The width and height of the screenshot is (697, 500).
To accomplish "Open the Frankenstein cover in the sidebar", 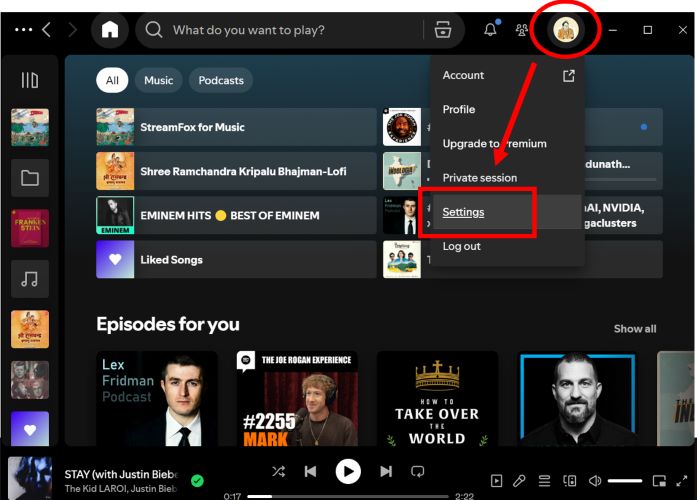I will [x=30, y=228].
